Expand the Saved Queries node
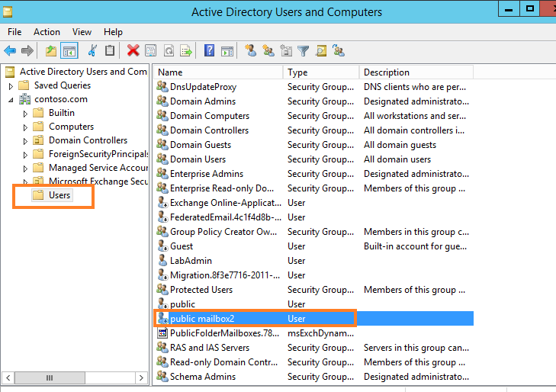 (x=11, y=86)
